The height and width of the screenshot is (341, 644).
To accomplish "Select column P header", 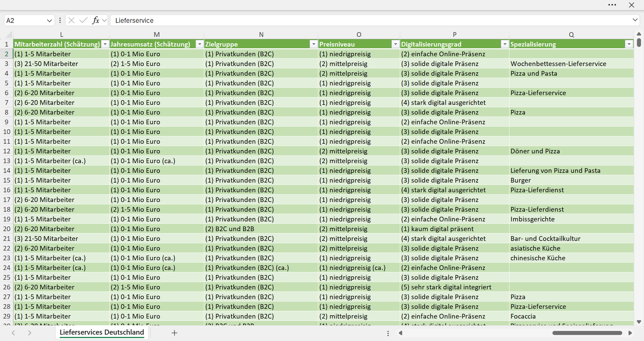I will pyautogui.click(x=454, y=35).
